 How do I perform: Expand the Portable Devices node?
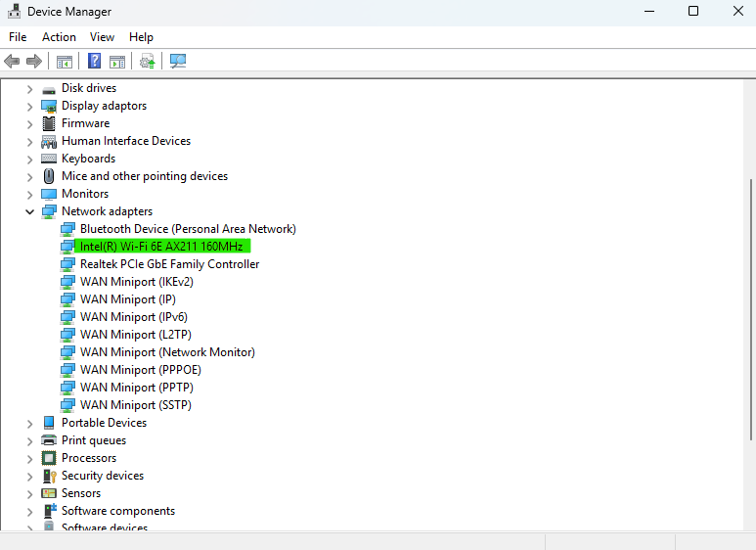[30, 424]
